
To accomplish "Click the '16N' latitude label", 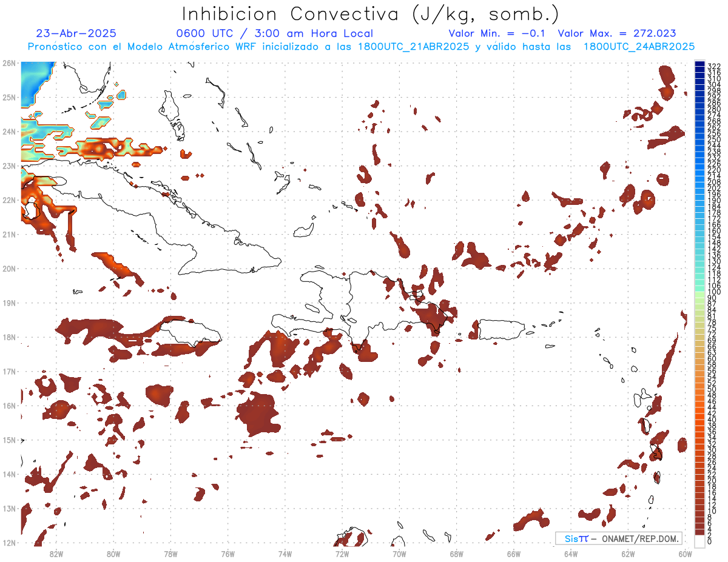I will click(9, 406).
